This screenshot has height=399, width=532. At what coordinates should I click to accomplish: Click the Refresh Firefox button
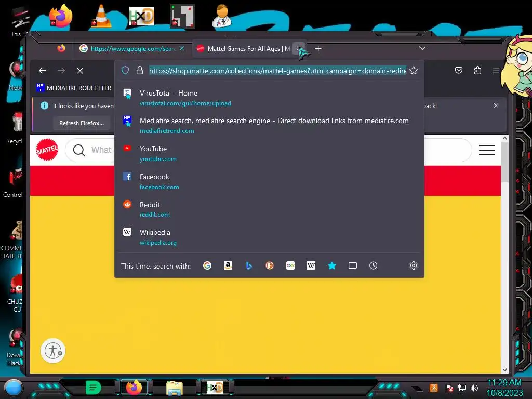coord(82,123)
